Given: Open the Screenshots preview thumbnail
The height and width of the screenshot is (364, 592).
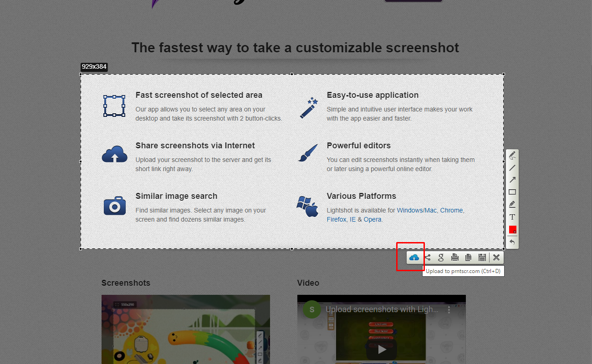Looking at the screenshot, I should [186, 329].
